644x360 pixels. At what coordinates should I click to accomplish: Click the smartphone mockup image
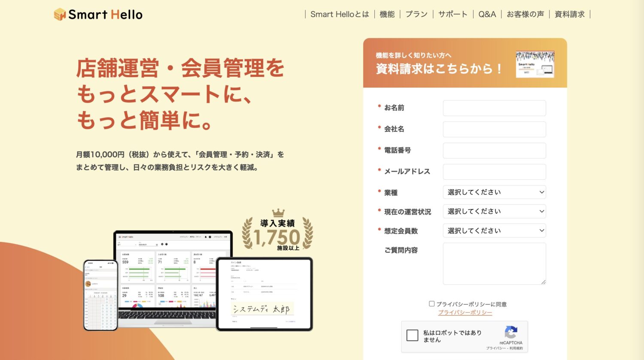point(100,295)
